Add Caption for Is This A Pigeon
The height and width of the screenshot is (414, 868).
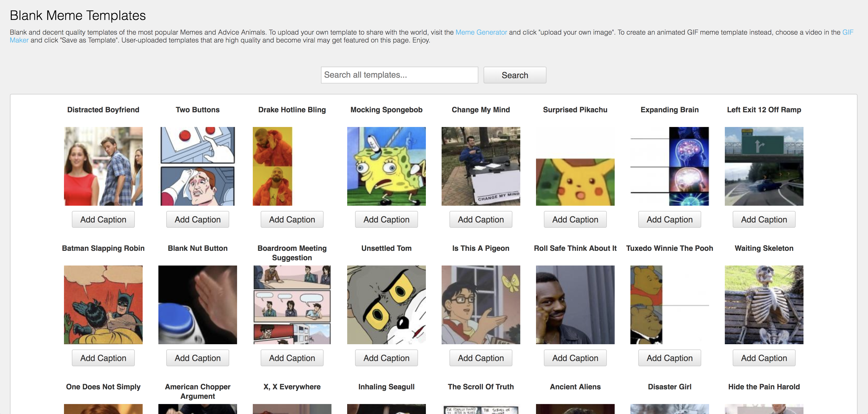coord(480,358)
